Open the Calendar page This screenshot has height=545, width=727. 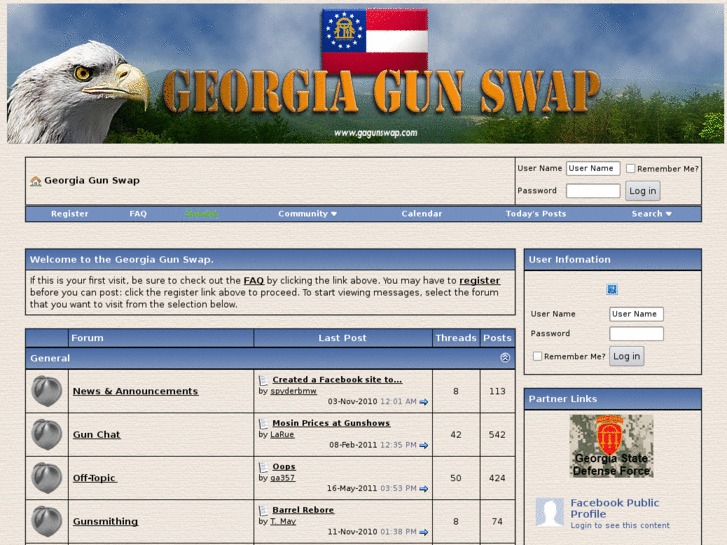(x=421, y=214)
